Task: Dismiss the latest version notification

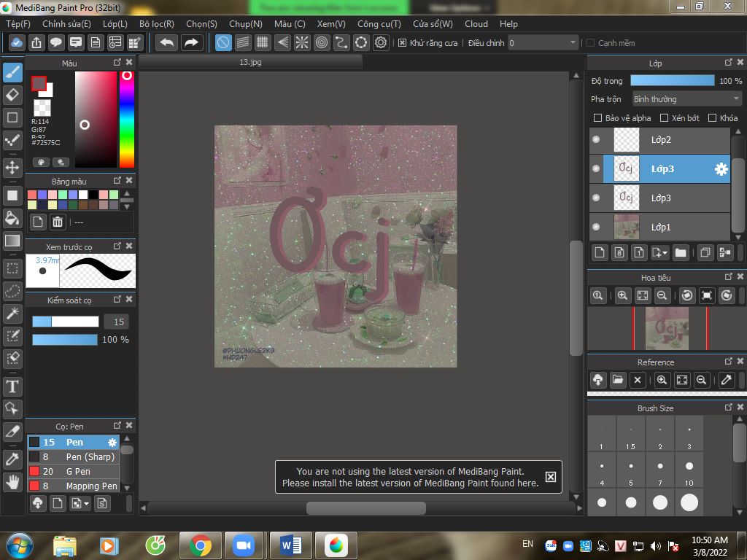Action: click(550, 477)
